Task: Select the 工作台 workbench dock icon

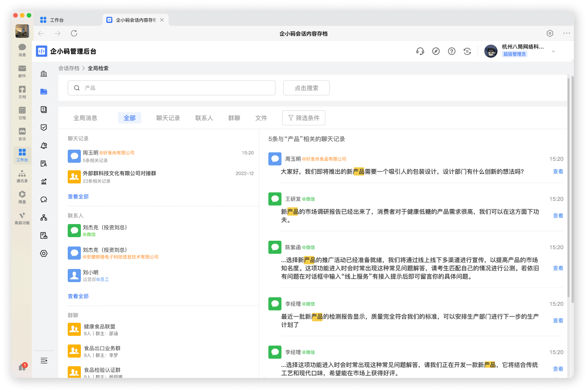Action: point(22,155)
